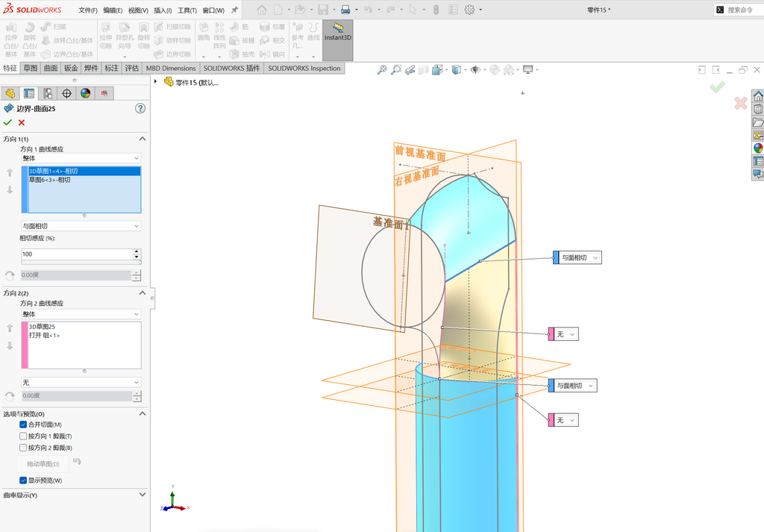Open direction 1 与面相切 tangency dropdown
This screenshot has height=532, width=764.
(x=81, y=226)
